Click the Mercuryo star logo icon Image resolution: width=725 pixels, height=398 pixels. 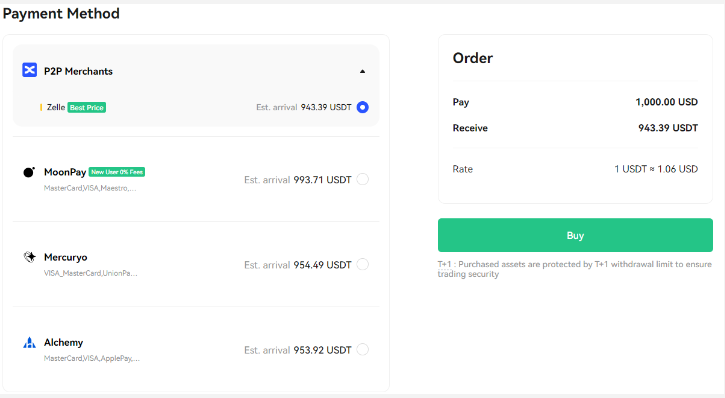point(30,257)
